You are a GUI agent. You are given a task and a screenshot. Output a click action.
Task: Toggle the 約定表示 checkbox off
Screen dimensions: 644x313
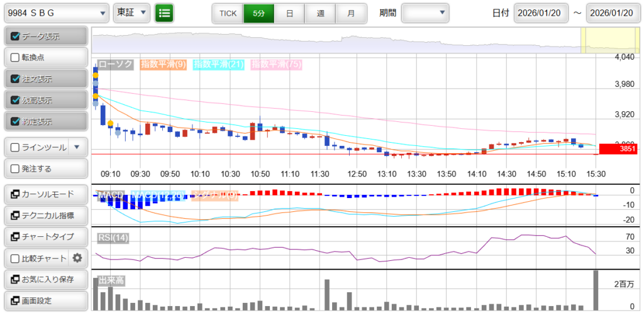tap(16, 121)
